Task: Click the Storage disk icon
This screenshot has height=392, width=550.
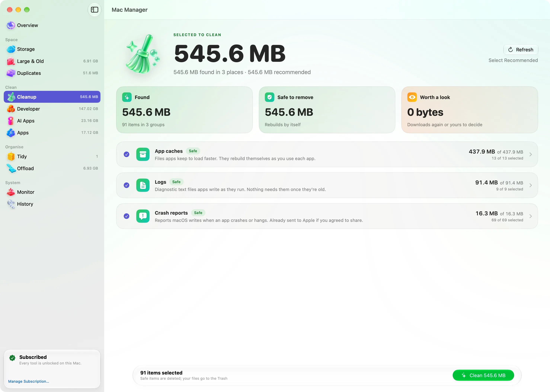Action: click(x=11, y=49)
